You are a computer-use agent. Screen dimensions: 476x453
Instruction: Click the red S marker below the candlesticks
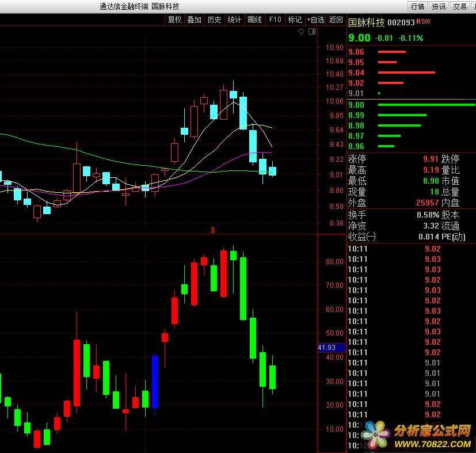tap(213, 230)
